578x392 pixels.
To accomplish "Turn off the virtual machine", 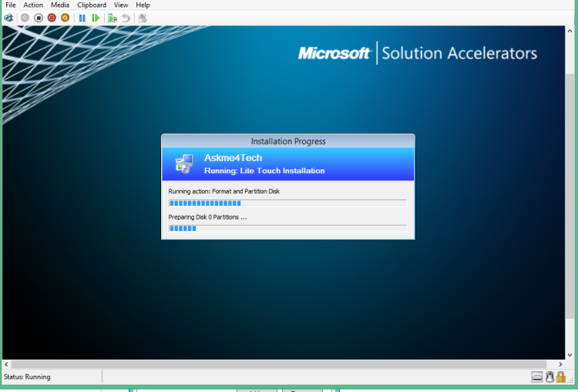I will click(x=39, y=18).
